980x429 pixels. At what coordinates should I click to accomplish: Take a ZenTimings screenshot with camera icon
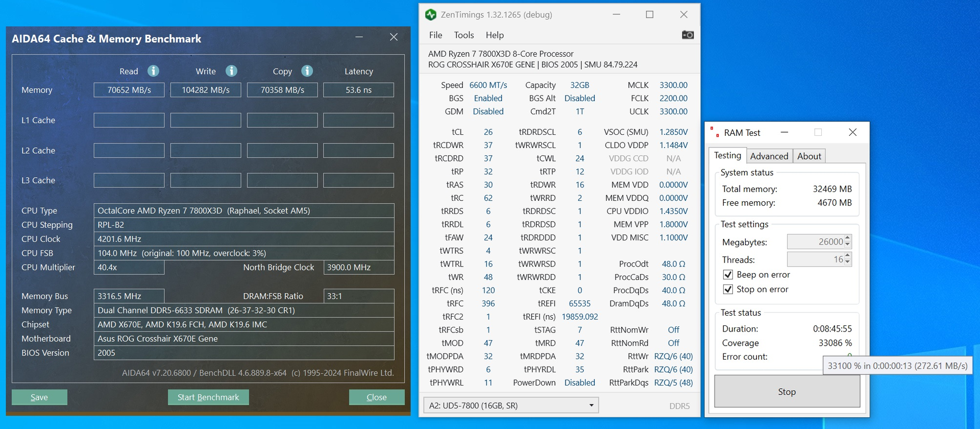point(688,35)
